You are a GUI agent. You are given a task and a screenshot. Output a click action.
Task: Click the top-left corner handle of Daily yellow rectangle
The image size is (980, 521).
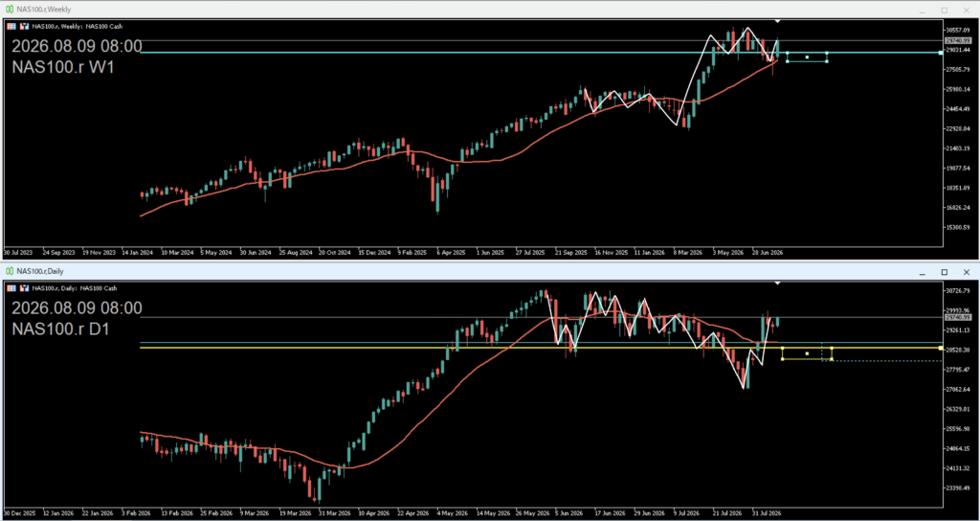tap(783, 348)
